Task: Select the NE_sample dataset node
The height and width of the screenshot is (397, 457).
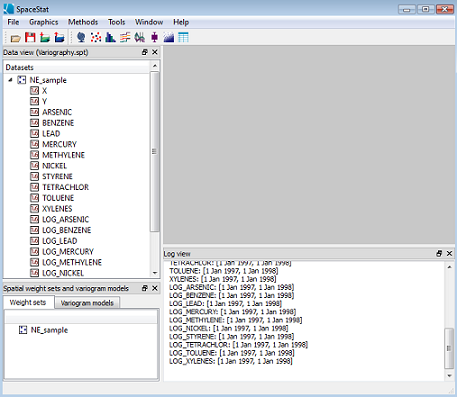Action: [48, 80]
